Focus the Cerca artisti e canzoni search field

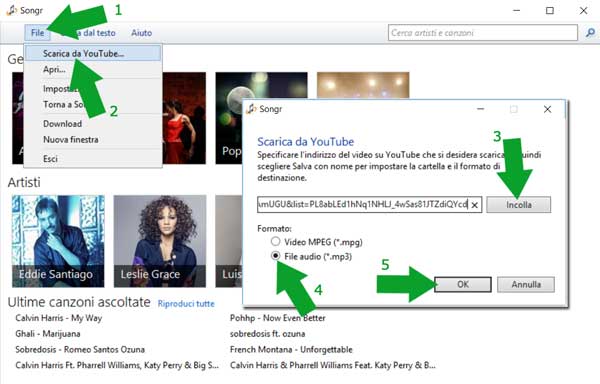coord(483,33)
